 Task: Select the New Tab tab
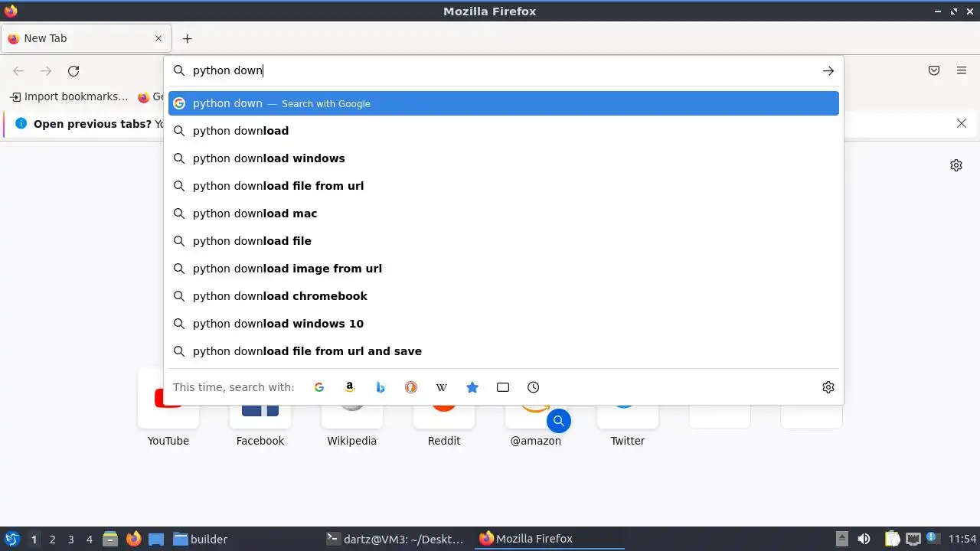coord(86,38)
